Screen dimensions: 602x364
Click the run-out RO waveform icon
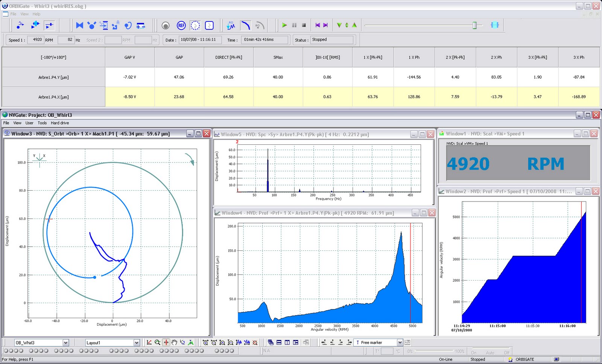tap(231, 25)
